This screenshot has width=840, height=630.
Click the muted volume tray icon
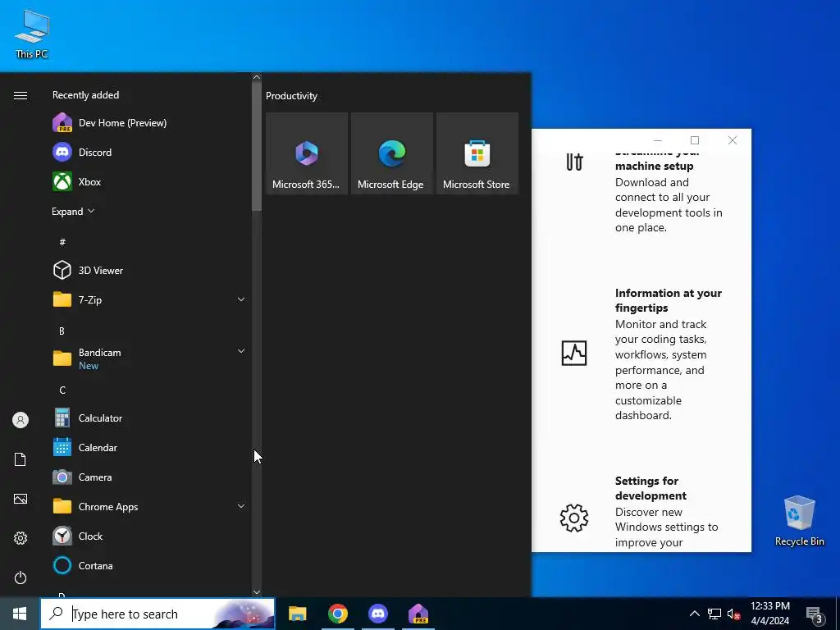733,614
